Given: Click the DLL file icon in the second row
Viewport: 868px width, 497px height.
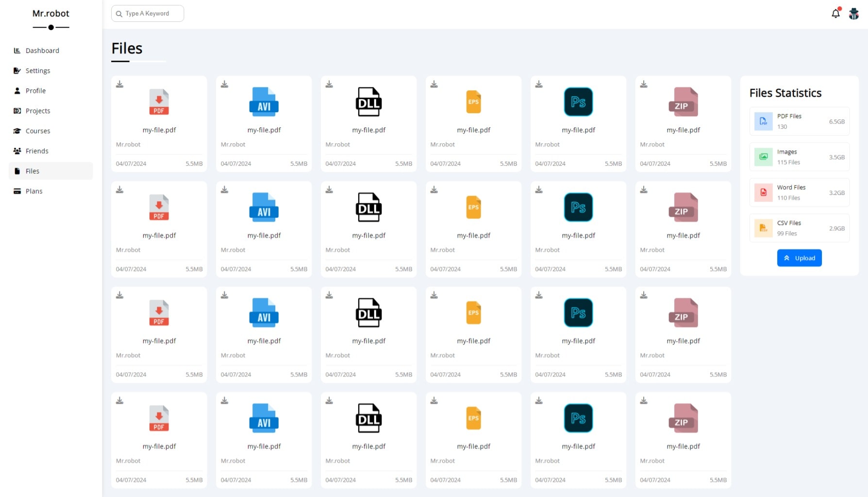Looking at the screenshot, I should 368,207.
